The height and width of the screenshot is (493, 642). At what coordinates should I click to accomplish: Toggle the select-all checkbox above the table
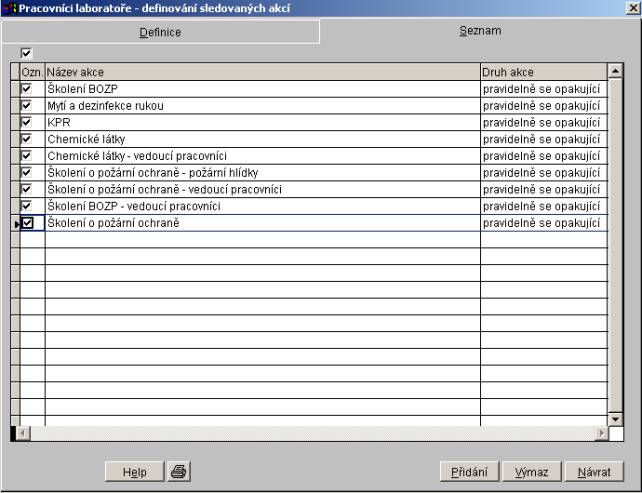point(27,54)
